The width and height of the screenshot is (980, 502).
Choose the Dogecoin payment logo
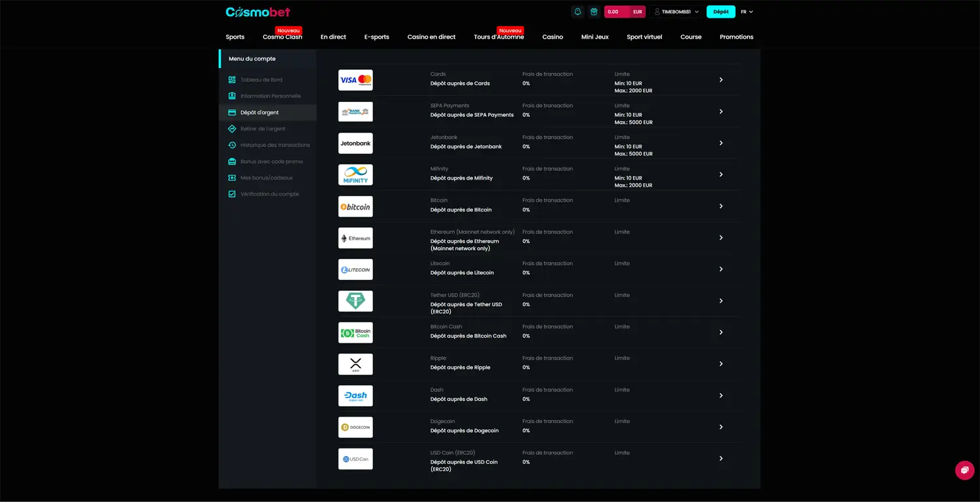click(355, 427)
